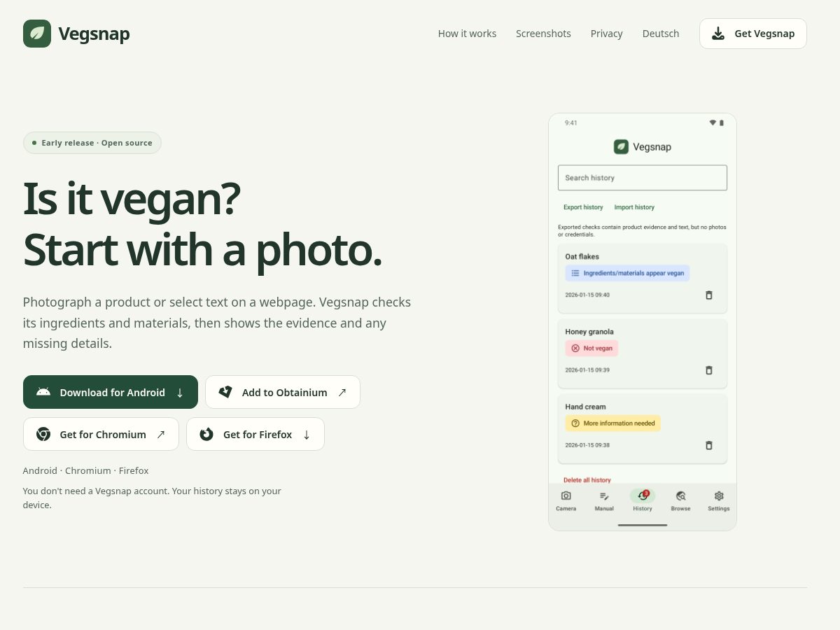Screen dimensions: 840x630
Task: Delete the Honey granola entry via trash icon
Action: 708,370
